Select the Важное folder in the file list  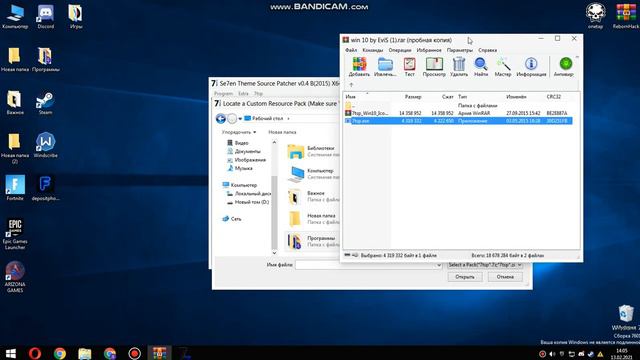tap(313, 196)
